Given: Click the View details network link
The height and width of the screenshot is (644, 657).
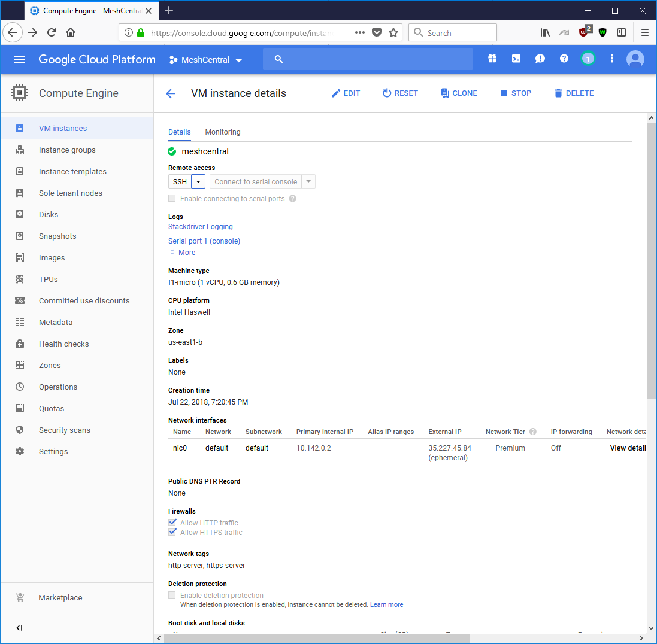Looking at the screenshot, I should pyautogui.click(x=628, y=448).
